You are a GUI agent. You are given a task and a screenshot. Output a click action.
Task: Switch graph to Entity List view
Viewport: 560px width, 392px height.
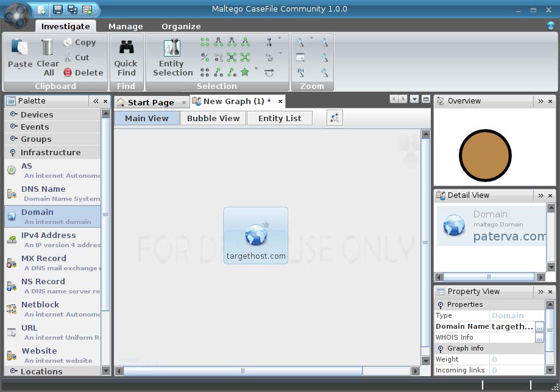tap(279, 118)
